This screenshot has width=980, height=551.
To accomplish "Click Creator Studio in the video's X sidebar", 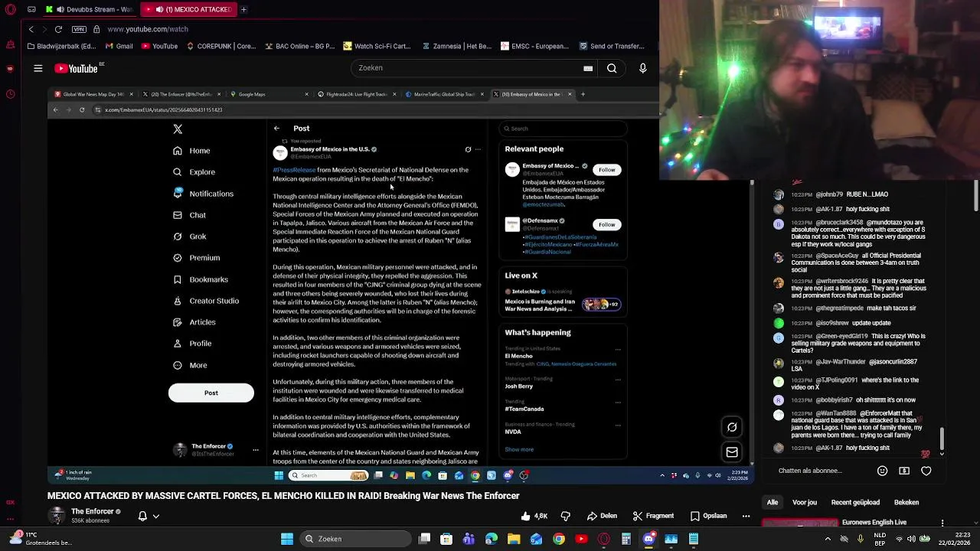I will point(206,301).
